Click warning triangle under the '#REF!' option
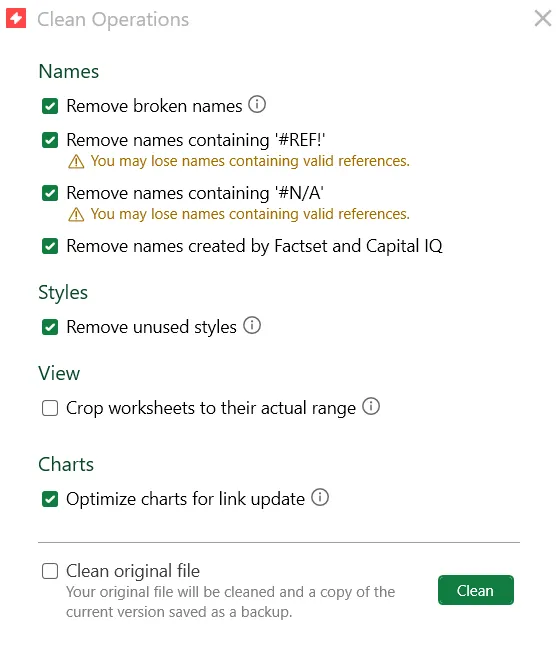 point(76,162)
